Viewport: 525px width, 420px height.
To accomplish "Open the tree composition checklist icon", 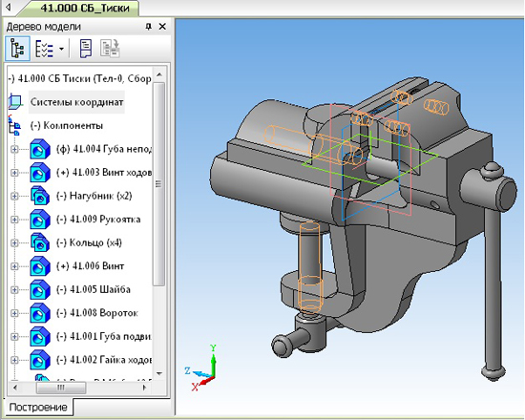I will [x=45, y=49].
